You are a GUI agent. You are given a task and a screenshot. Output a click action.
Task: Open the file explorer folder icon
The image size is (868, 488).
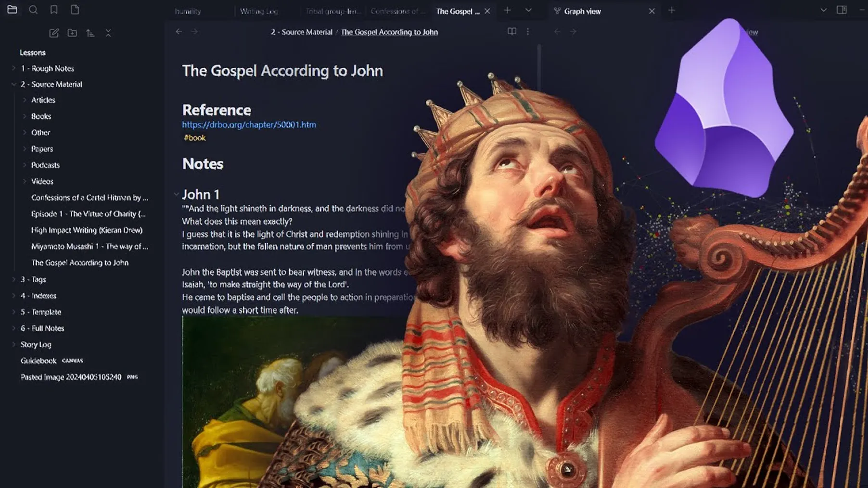(x=12, y=10)
